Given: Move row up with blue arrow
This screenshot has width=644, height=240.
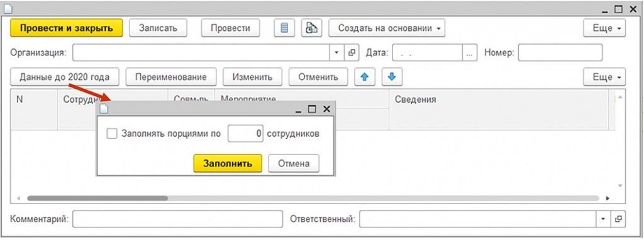Looking at the screenshot, I should coord(365,77).
